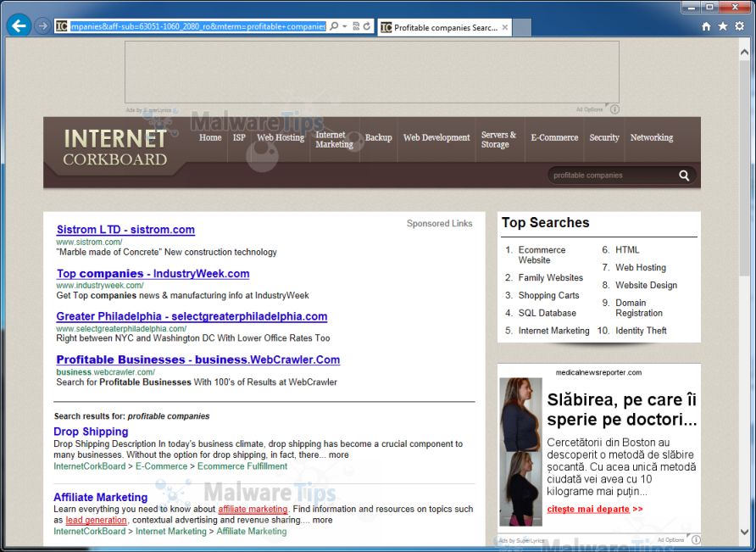Click the red lead generation inline link
Screen dimensions: 756x552
96,520
